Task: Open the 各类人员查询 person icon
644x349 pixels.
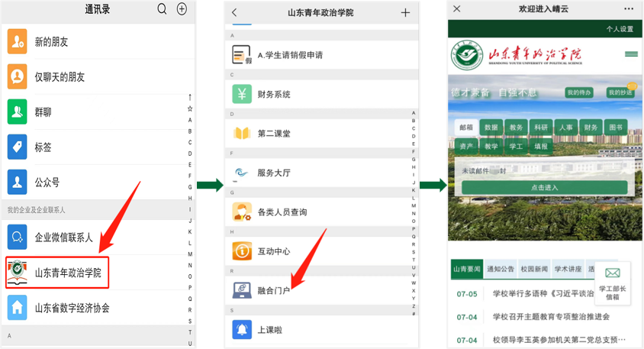Action: click(x=242, y=212)
